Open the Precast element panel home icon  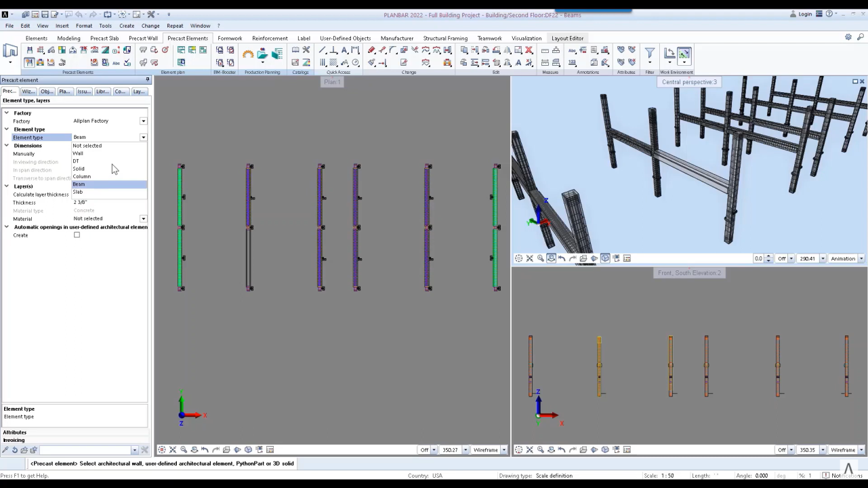tap(10, 51)
